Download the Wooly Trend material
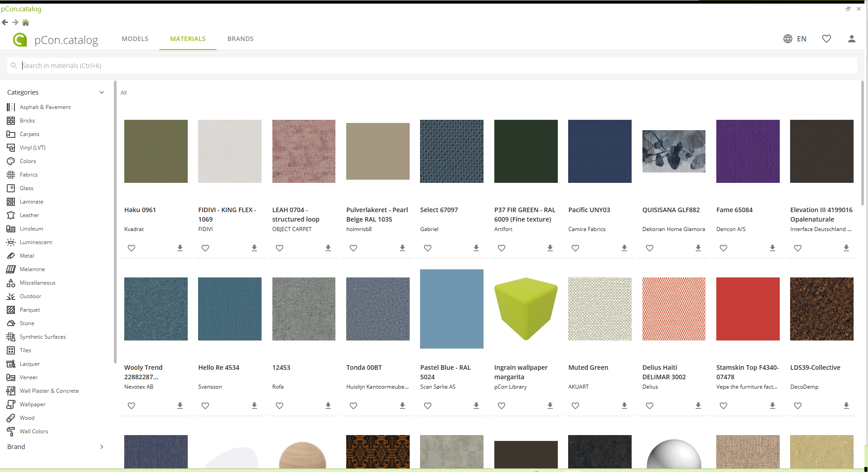 (x=180, y=405)
